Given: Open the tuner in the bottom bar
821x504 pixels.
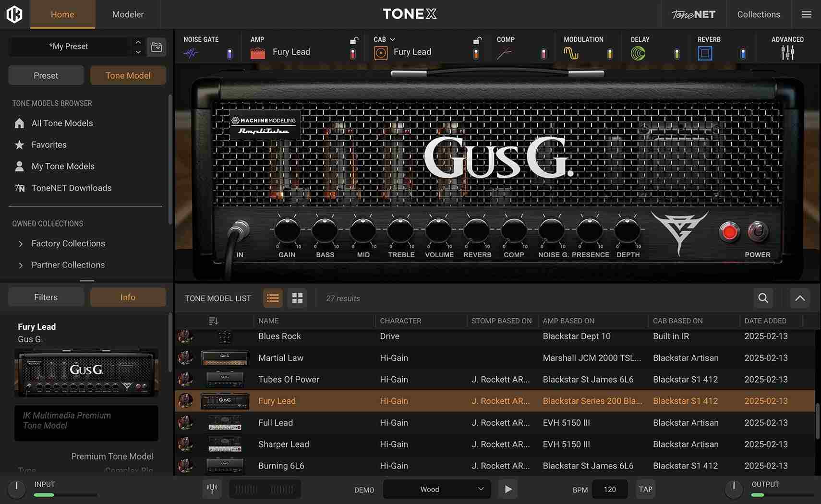Looking at the screenshot, I should pyautogui.click(x=212, y=489).
